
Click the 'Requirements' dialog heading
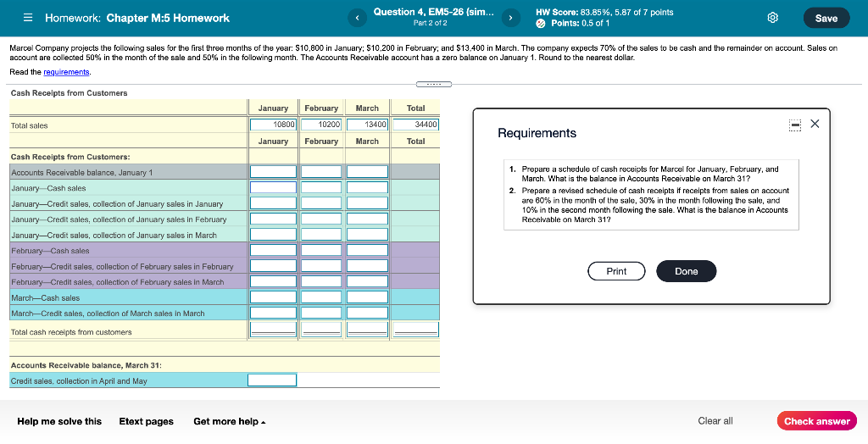[537, 133]
